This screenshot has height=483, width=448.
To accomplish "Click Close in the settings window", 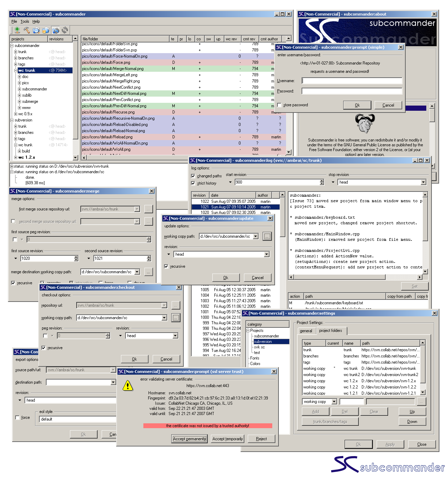I will [x=422, y=444].
